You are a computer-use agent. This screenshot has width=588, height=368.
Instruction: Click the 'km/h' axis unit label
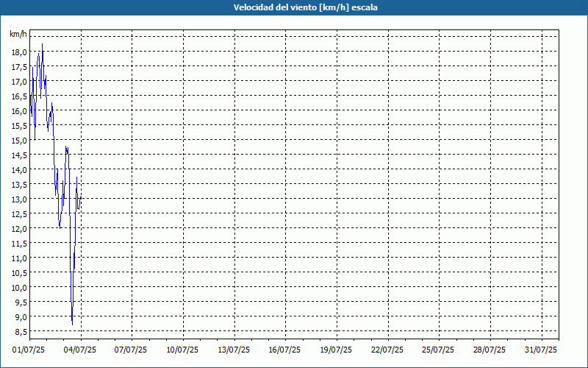pyautogui.click(x=18, y=34)
